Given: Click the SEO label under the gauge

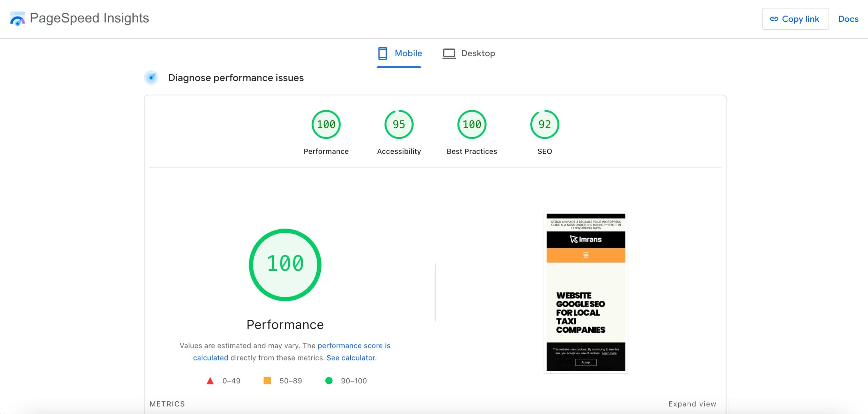Looking at the screenshot, I should [x=545, y=151].
